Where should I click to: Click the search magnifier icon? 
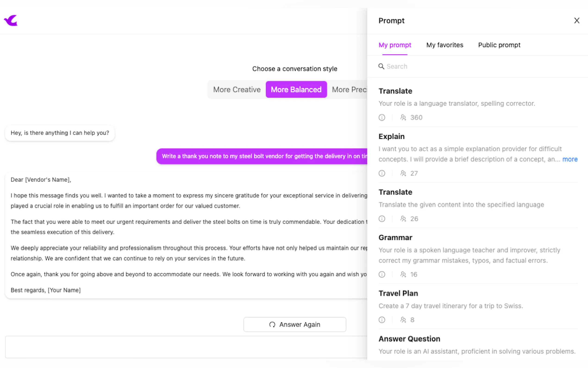click(x=381, y=66)
